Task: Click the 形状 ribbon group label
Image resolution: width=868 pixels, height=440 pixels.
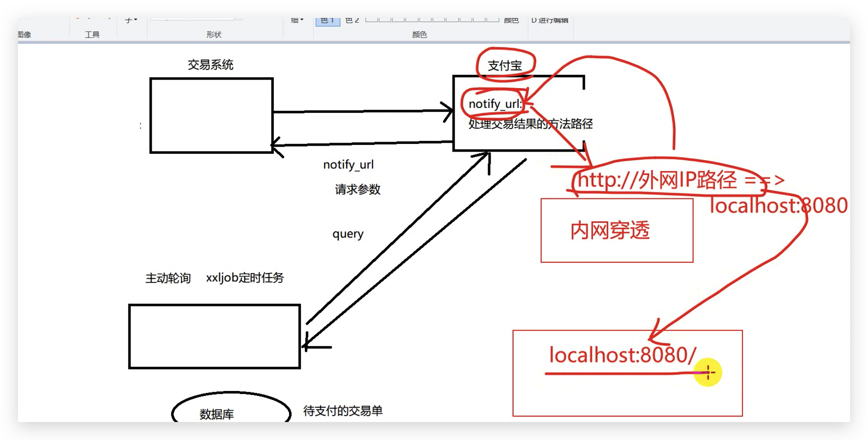Action: click(214, 35)
